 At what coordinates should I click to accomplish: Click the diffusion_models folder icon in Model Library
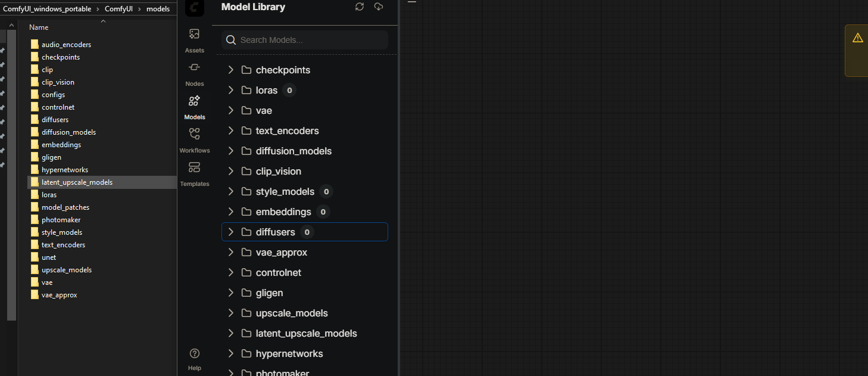point(246,151)
